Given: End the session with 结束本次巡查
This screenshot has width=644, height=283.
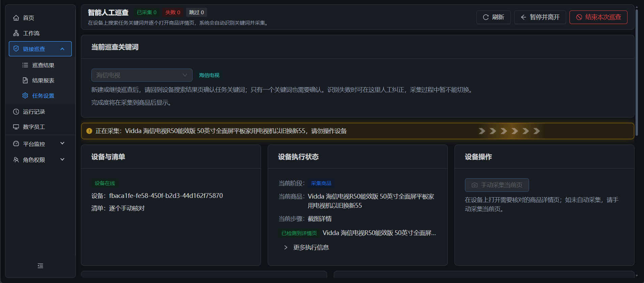Looking at the screenshot, I should [598, 17].
